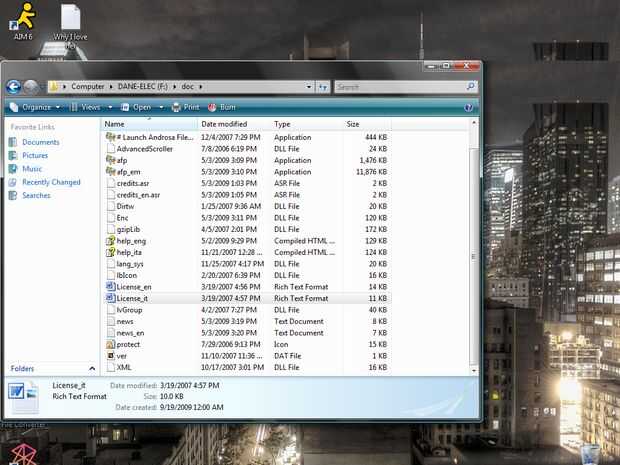Image resolution: width=620 pixels, height=465 pixels.
Task: Select the lang_sys file name
Action: (130, 264)
